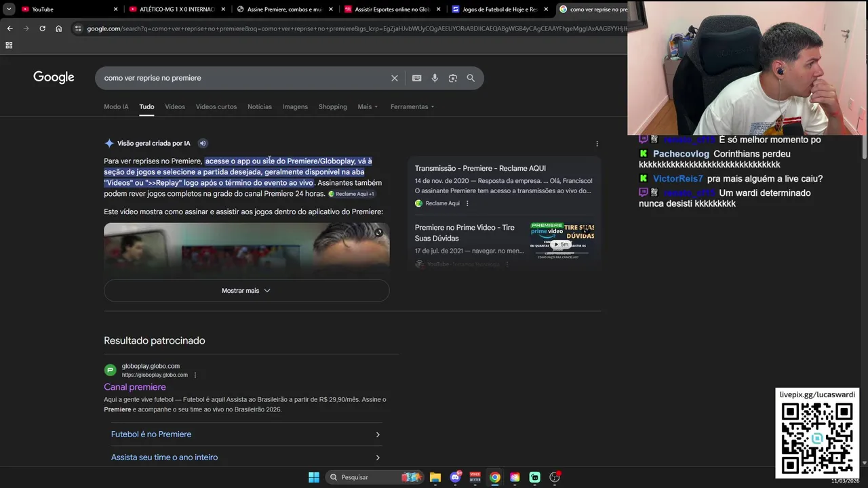Open File Explorer from taskbar
This screenshot has height=488, width=868.
click(435, 477)
